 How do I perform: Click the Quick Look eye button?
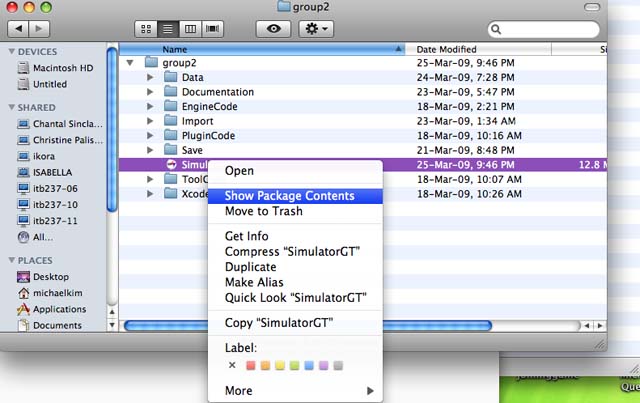[272, 30]
